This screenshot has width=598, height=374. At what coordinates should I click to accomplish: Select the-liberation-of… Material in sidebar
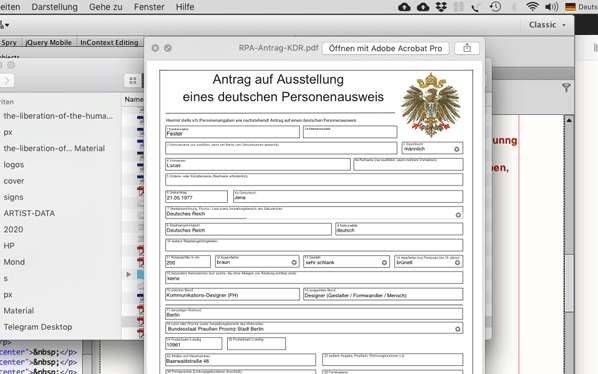[x=54, y=148]
